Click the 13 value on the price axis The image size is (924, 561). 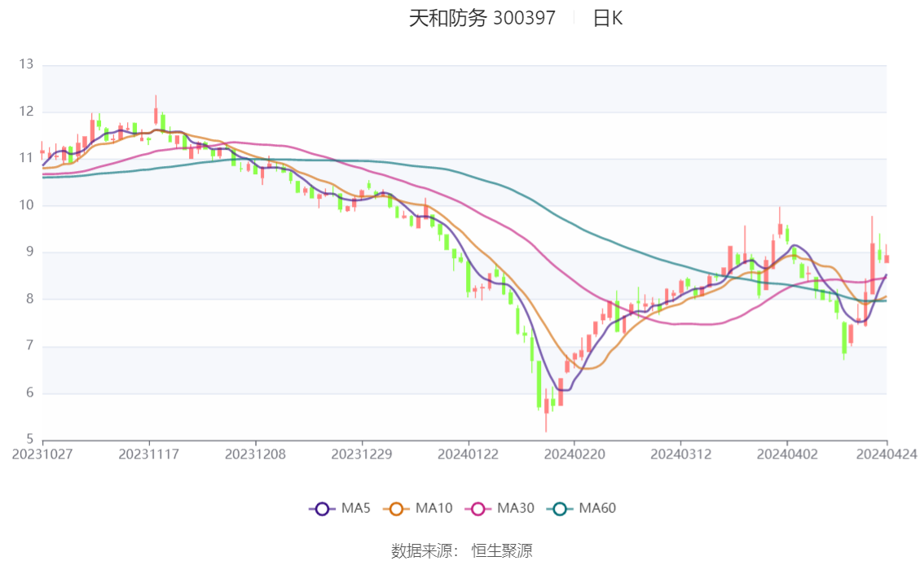(x=27, y=64)
